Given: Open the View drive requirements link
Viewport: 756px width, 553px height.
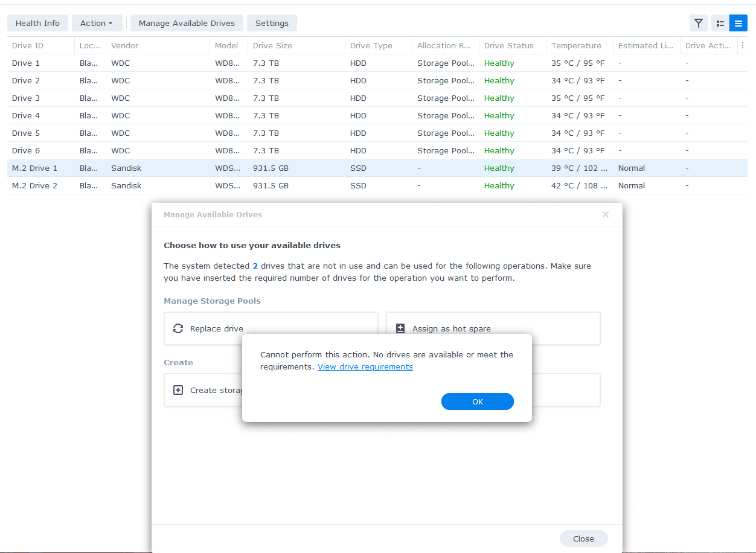Looking at the screenshot, I should tap(365, 366).
